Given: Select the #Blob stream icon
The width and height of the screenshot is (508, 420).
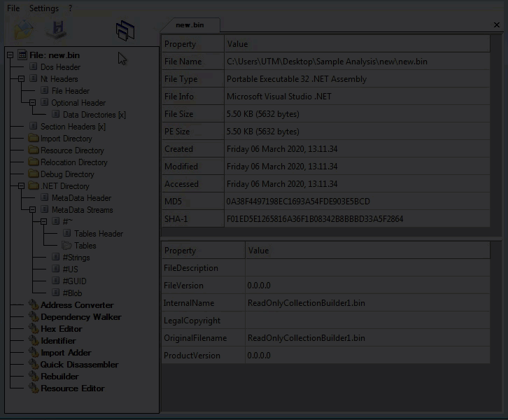Looking at the screenshot, I should pyautogui.click(x=56, y=293).
